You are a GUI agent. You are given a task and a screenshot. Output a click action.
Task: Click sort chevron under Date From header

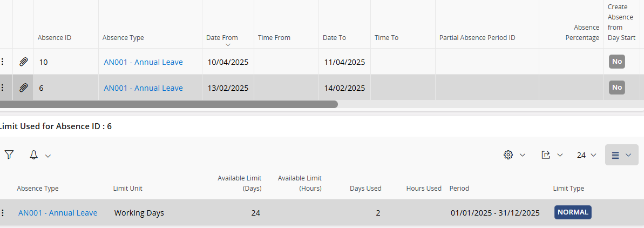pyautogui.click(x=228, y=45)
